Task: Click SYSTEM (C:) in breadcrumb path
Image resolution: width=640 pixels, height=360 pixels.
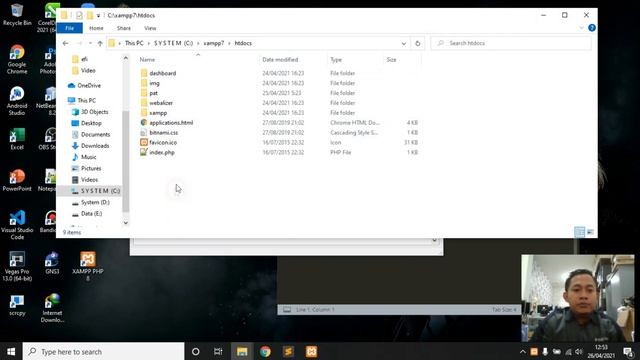Action: tap(173, 43)
